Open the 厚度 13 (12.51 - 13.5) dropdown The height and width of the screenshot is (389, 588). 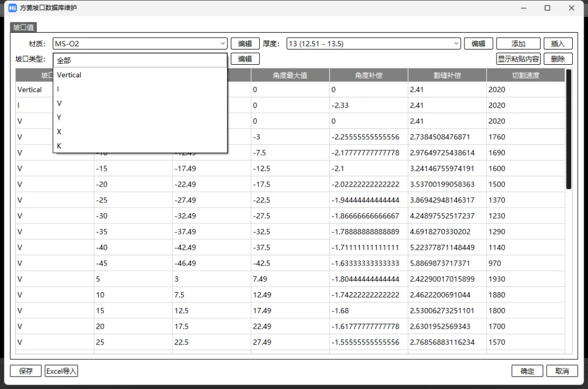click(373, 44)
